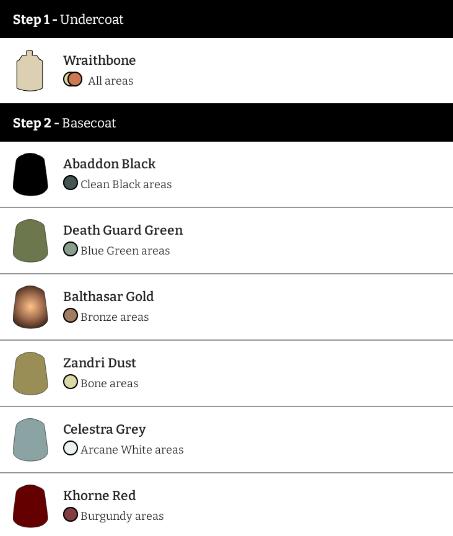This screenshot has width=453, height=536.
Task: Tap the Bronze areas color swatch
Action: (70, 316)
